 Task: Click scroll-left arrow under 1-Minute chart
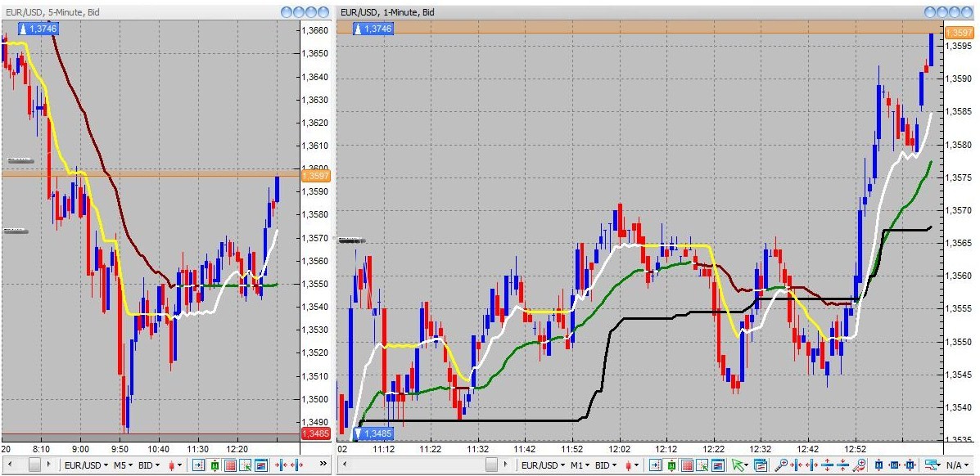[345, 464]
